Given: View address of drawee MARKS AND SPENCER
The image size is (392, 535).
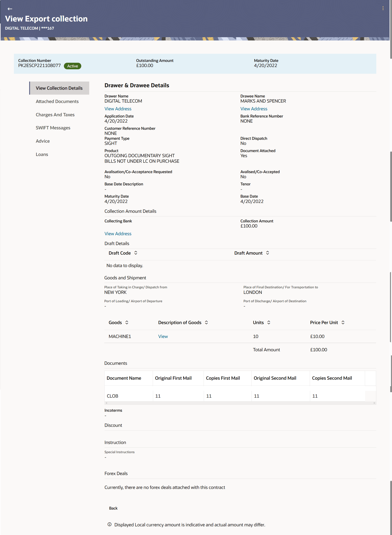Looking at the screenshot, I should tap(254, 109).
